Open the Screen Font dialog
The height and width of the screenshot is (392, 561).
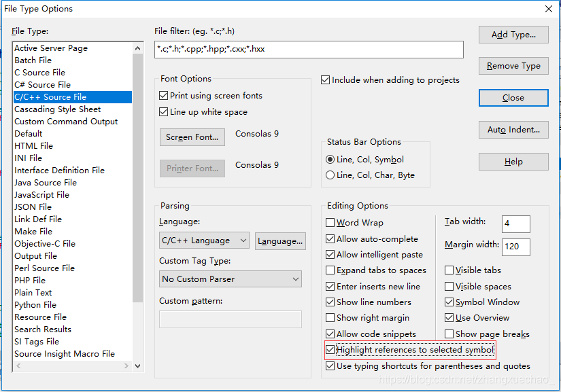192,137
